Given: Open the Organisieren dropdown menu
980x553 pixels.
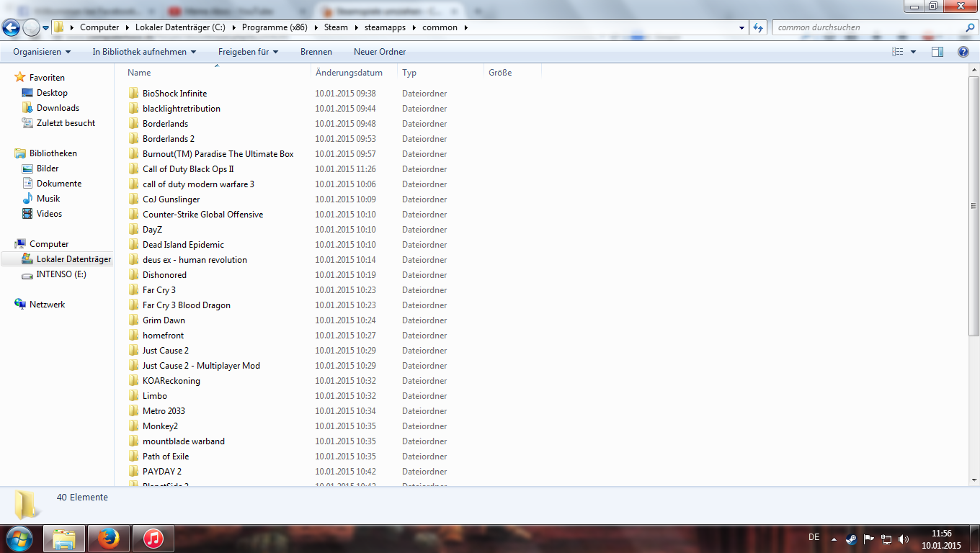Looking at the screenshot, I should pyautogui.click(x=42, y=52).
